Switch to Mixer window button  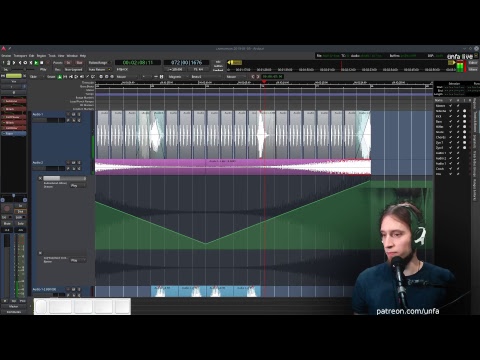(x=473, y=69)
